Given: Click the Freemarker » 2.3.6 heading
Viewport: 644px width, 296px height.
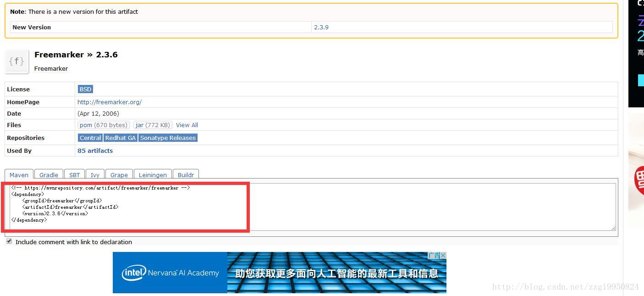Looking at the screenshot, I should tap(76, 55).
